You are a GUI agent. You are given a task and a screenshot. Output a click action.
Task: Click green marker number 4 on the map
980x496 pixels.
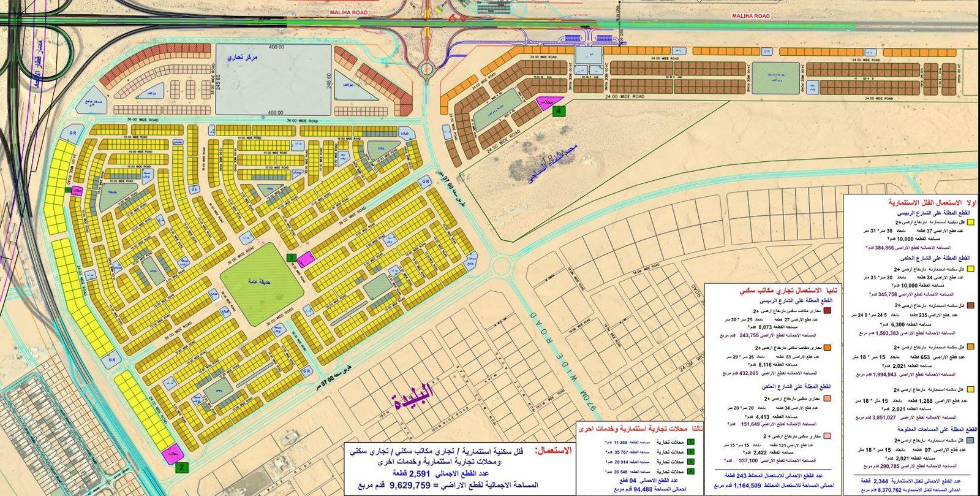[558, 111]
